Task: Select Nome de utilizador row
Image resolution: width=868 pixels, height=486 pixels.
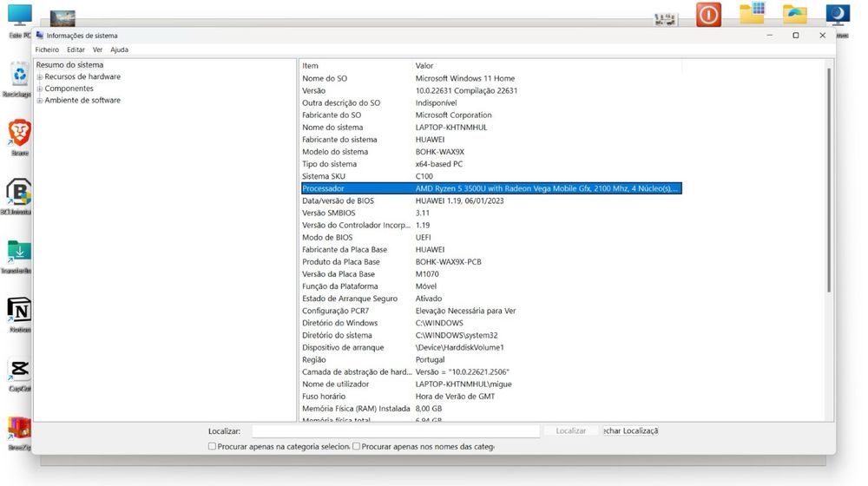Action: coord(491,384)
